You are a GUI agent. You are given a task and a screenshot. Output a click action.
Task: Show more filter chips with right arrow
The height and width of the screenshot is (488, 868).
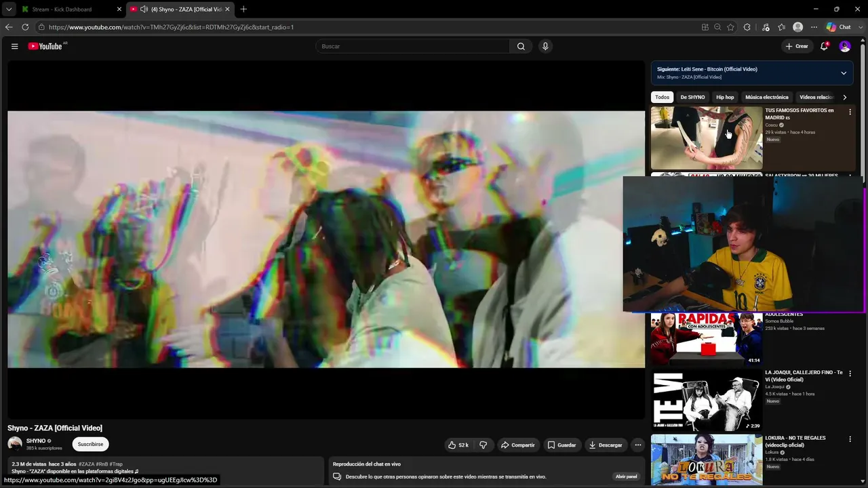pos(844,97)
